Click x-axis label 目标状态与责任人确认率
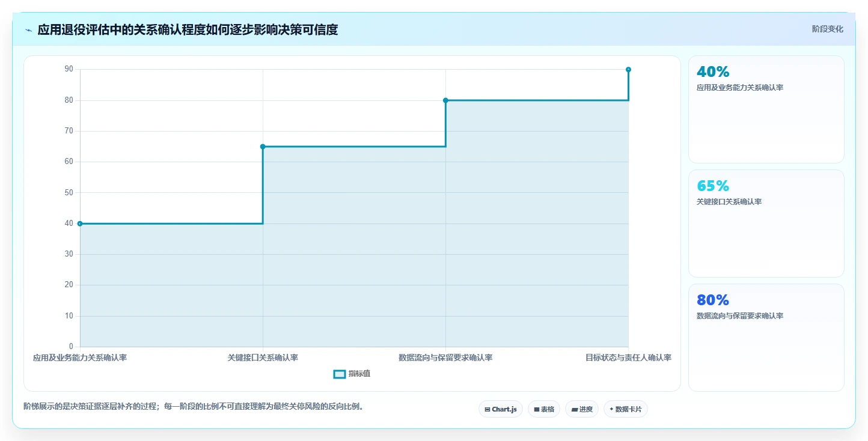868x441 pixels. (628, 357)
